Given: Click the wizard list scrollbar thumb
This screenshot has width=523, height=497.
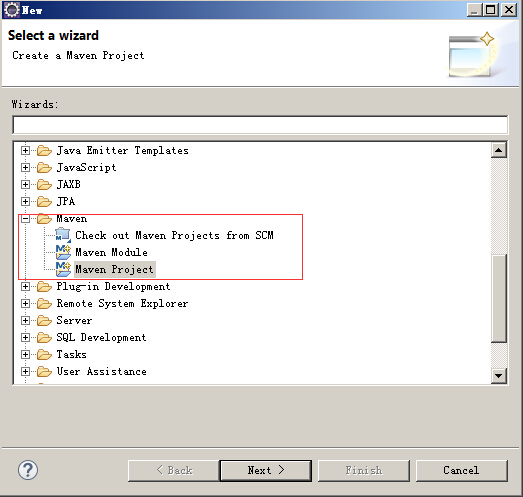Looking at the screenshot, I should [499, 298].
